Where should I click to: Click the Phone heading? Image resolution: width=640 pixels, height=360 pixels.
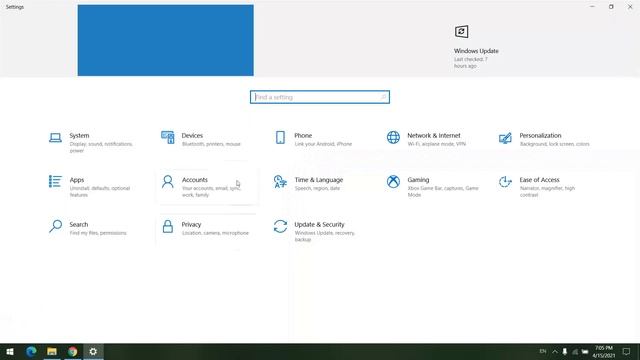[x=303, y=136]
